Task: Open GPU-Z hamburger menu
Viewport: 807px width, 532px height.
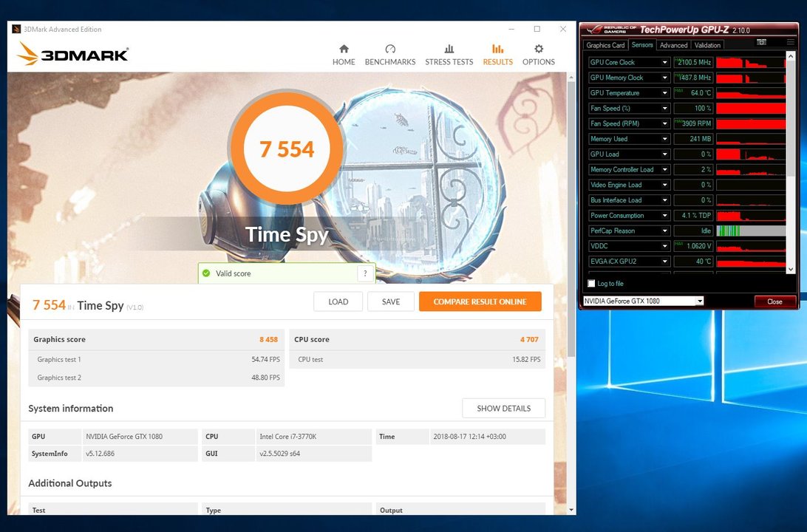Action: point(791,42)
